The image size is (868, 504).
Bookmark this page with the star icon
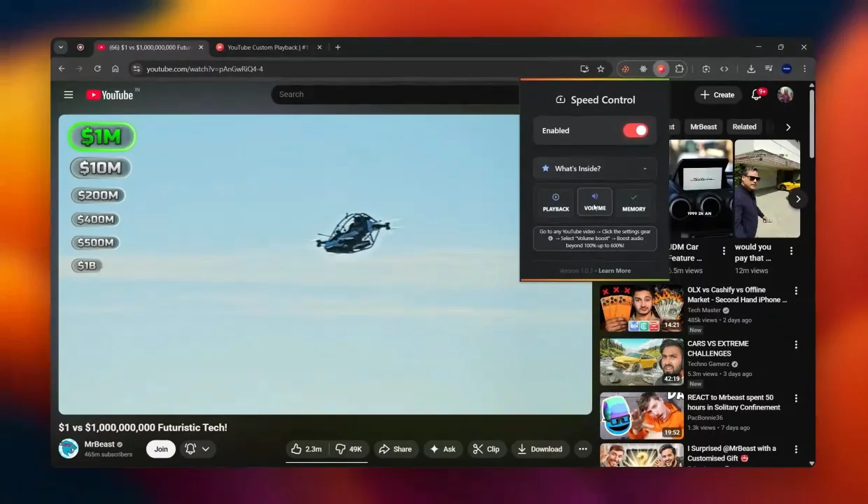coord(601,69)
